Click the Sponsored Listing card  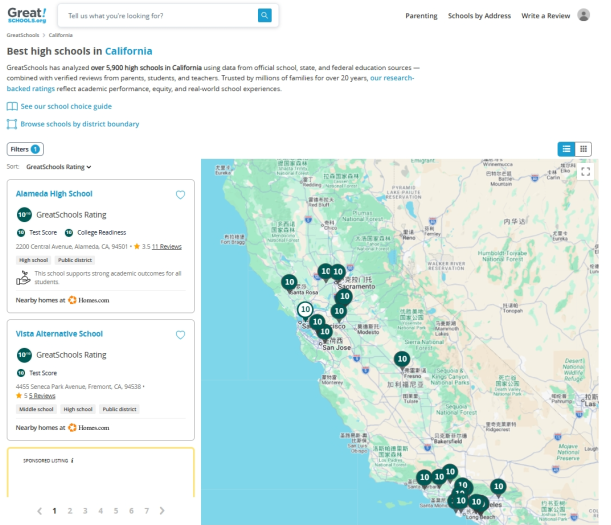101,472
